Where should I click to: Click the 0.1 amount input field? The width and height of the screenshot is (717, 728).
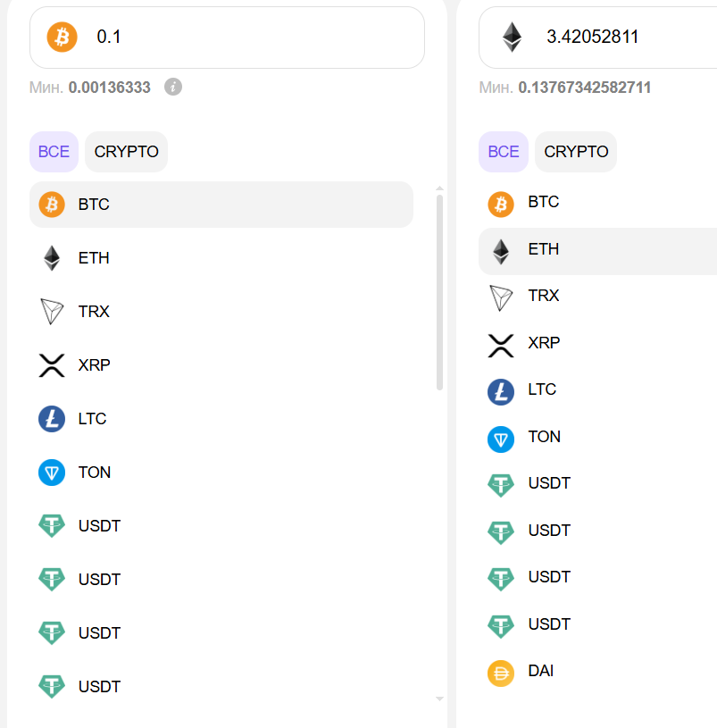[227, 38]
